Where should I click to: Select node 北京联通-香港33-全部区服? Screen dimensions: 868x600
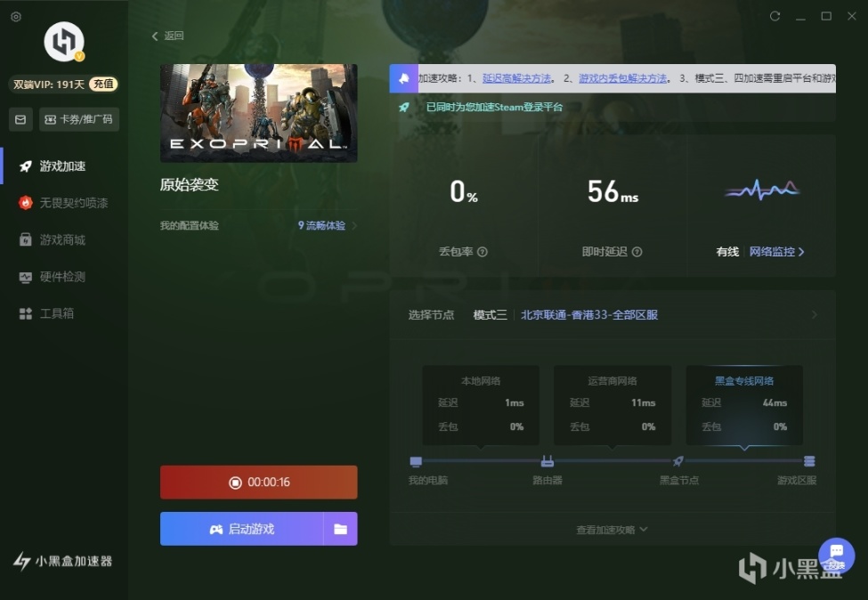tap(589, 315)
